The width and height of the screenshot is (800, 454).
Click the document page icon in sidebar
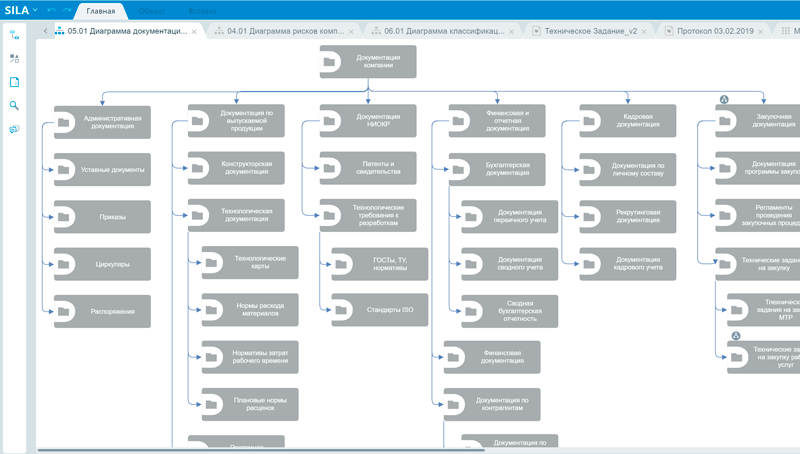(x=14, y=82)
